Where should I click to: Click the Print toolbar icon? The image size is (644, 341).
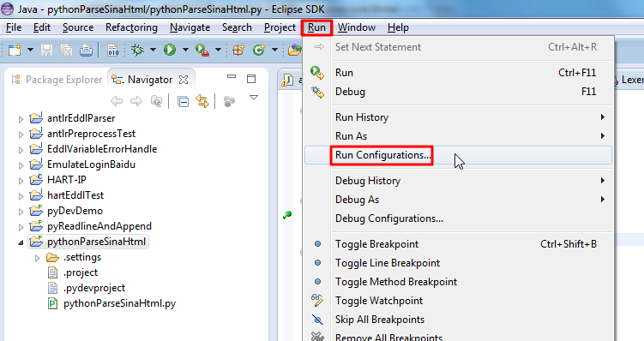[x=86, y=50]
